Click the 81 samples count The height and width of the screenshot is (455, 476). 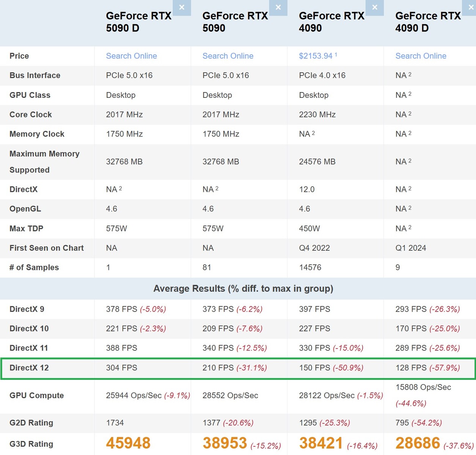[207, 268]
